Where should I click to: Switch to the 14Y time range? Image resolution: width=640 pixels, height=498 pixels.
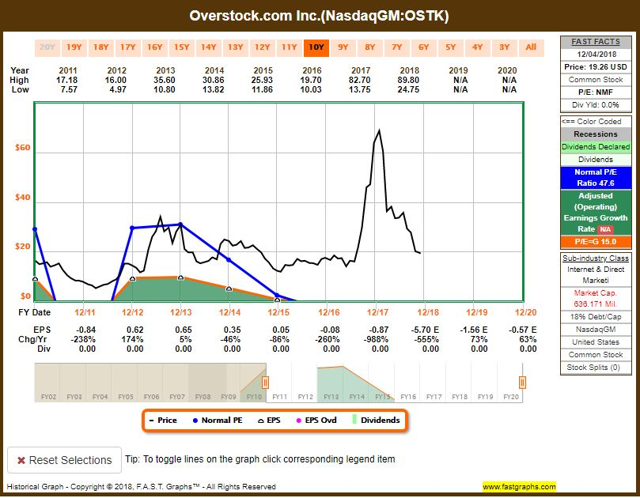point(209,47)
